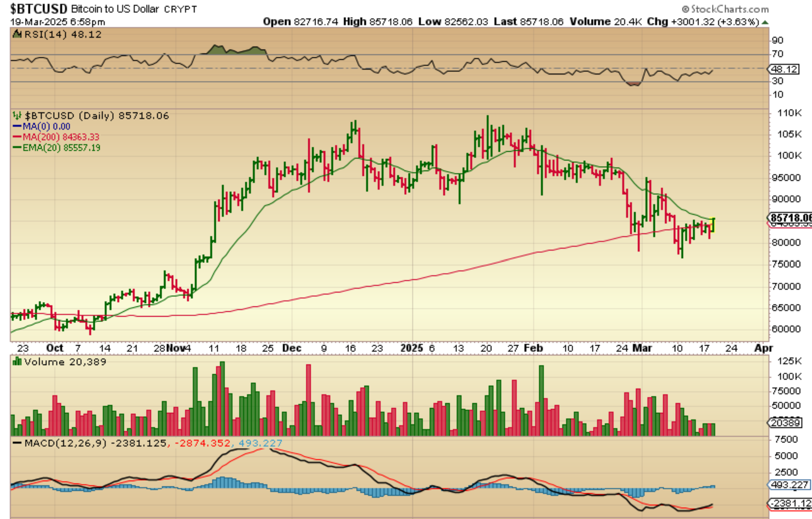The image size is (812, 519).
Task: Click the price bars icon beside $BTCUSD (Daily)
Action: pyautogui.click(x=17, y=116)
